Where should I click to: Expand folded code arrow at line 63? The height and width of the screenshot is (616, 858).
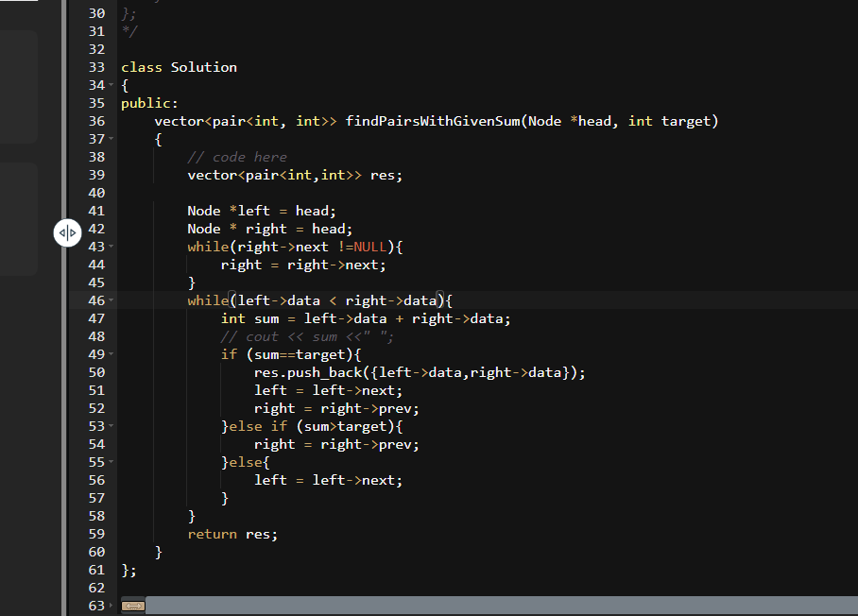(112, 606)
